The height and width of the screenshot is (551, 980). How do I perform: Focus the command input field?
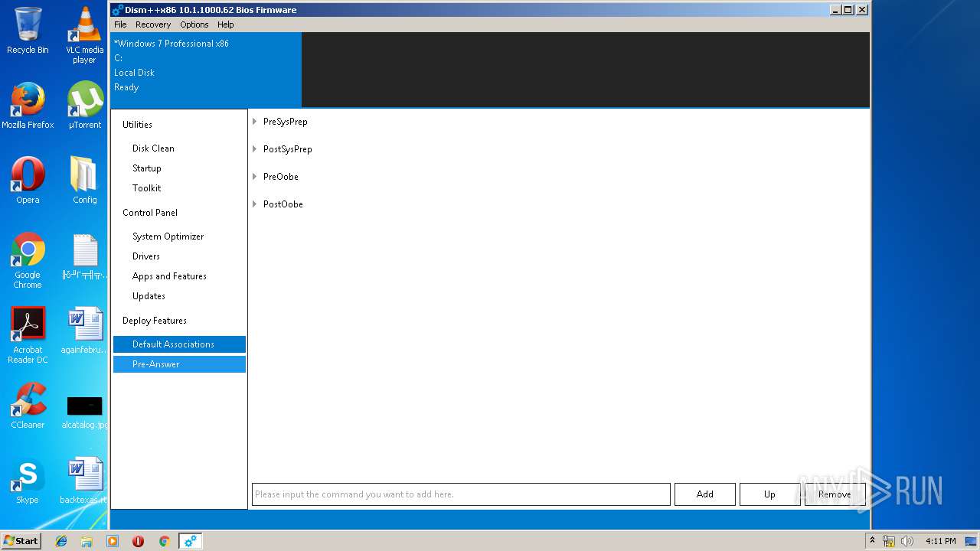click(461, 494)
